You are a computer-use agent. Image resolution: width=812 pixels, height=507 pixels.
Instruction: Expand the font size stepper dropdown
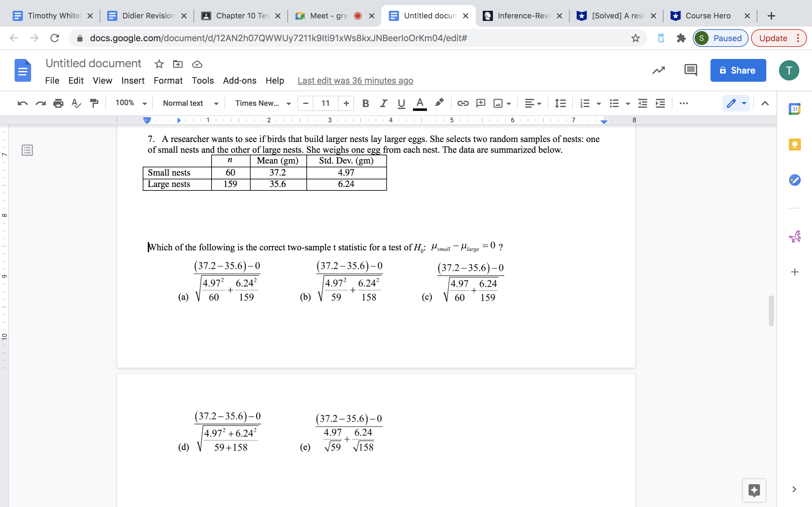tap(326, 104)
